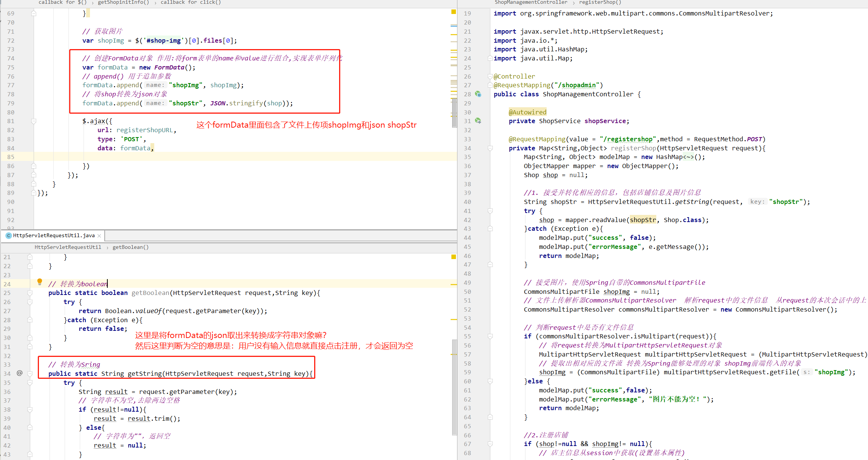Fold the getBoolean method in gutter
This screenshot has height=460, width=868.
(30, 293)
